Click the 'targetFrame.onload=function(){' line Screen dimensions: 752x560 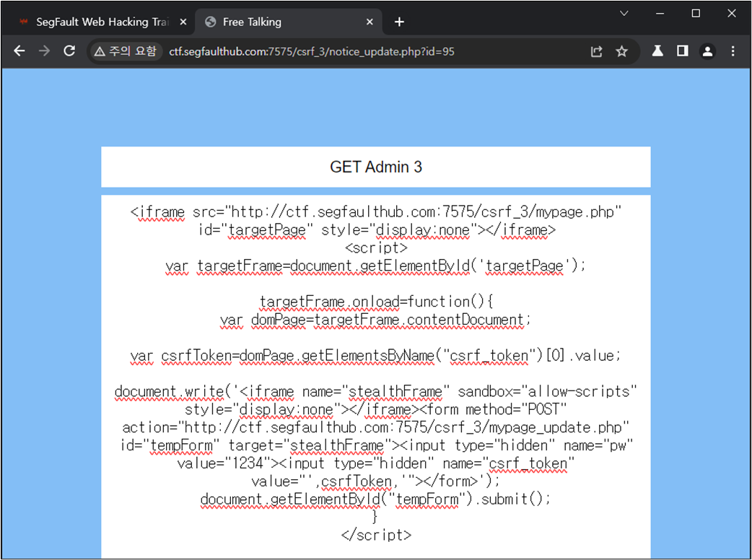pos(376,302)
